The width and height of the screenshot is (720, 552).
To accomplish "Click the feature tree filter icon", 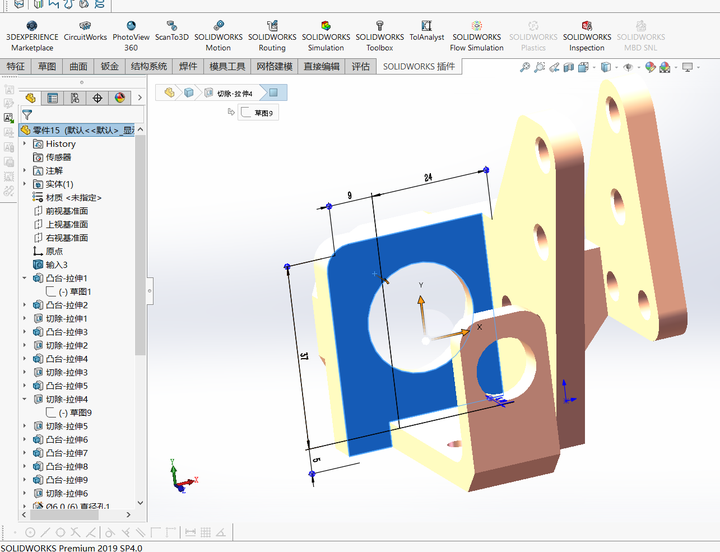I will [27, 115].
